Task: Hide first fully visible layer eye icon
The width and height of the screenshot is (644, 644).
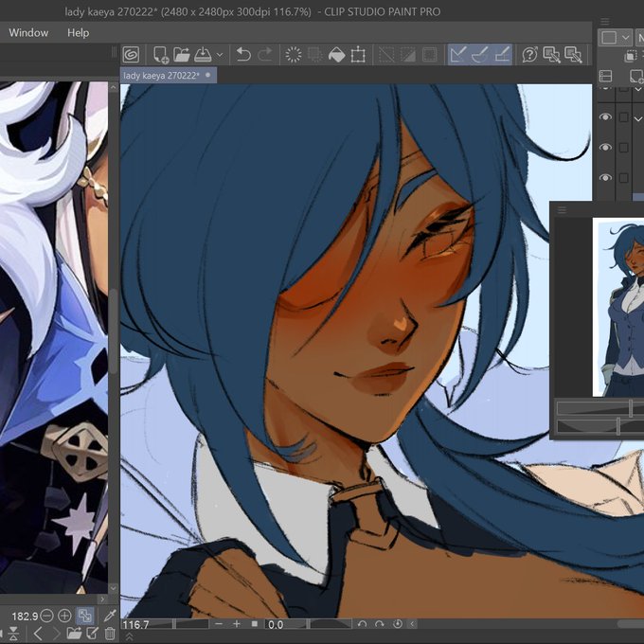Action: [x=605, y=117]
